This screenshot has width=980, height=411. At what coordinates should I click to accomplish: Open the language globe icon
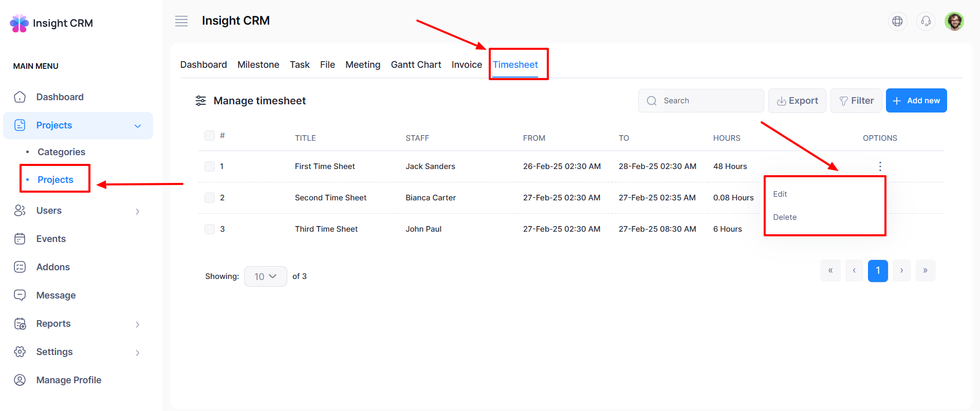pos(897,21)
